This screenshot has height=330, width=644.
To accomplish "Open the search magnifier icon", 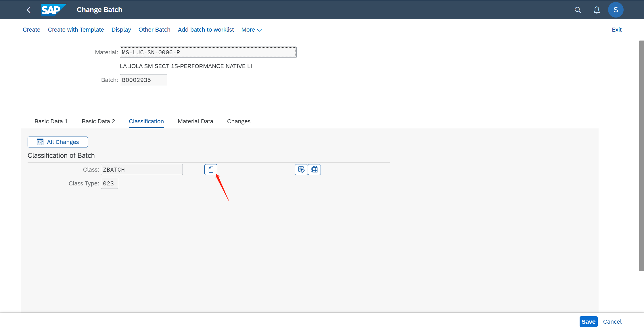I will tap(578, 10).
